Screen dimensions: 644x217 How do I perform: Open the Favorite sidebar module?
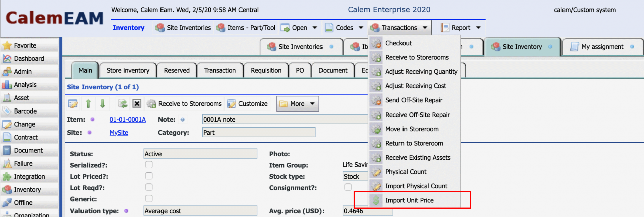tap(29, 45)
